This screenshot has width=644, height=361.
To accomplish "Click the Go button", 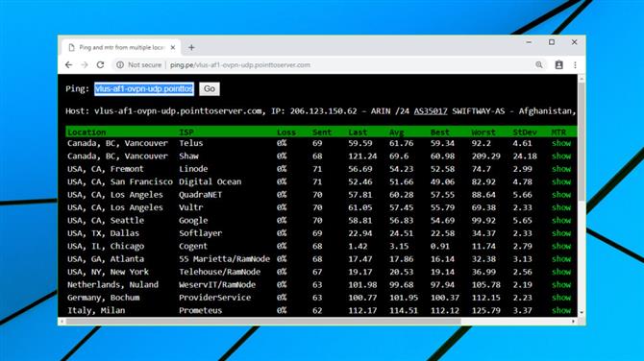I will (x=210, y=88).
